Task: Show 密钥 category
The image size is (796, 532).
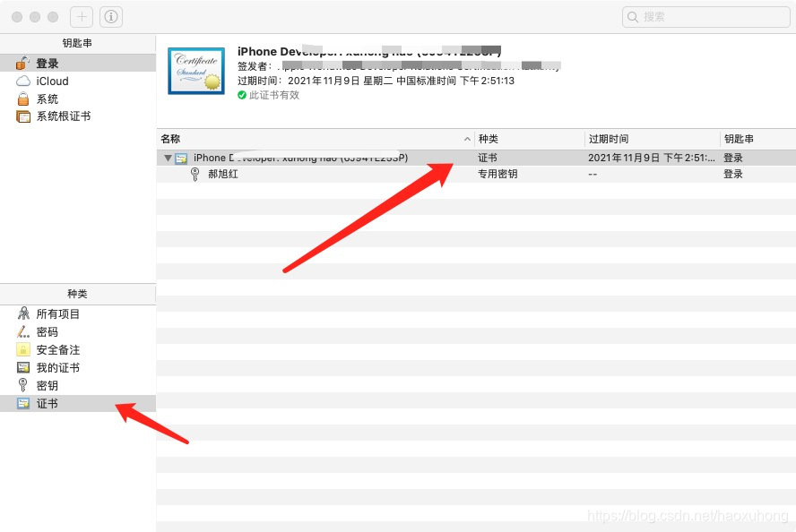Action: click(x=78, y=385)
